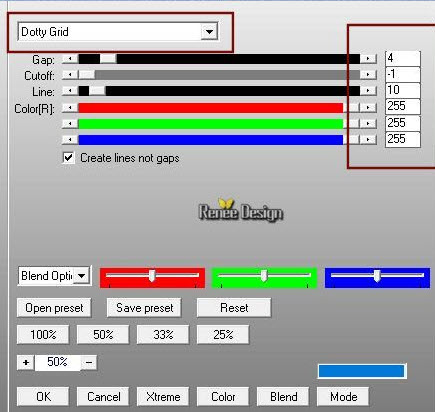Click the Gap value input field

(403, 59)
